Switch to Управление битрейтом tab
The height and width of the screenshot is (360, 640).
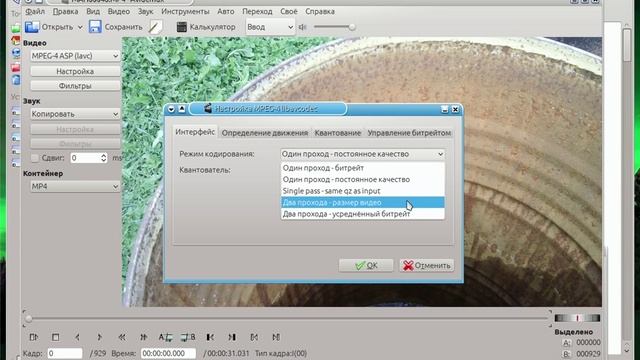pos(409,133)
